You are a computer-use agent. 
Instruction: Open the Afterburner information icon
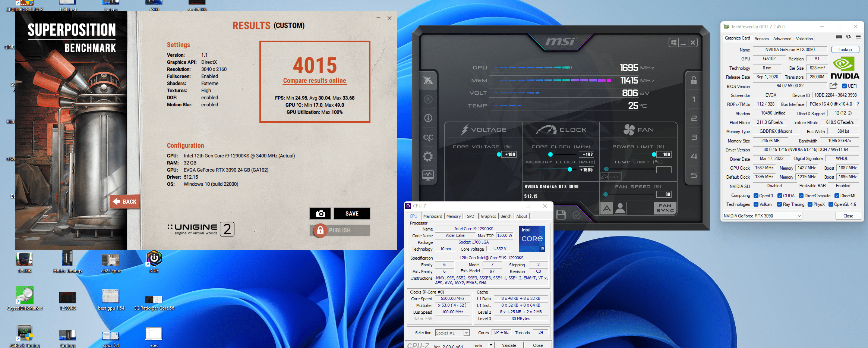[x=428, y=118]
